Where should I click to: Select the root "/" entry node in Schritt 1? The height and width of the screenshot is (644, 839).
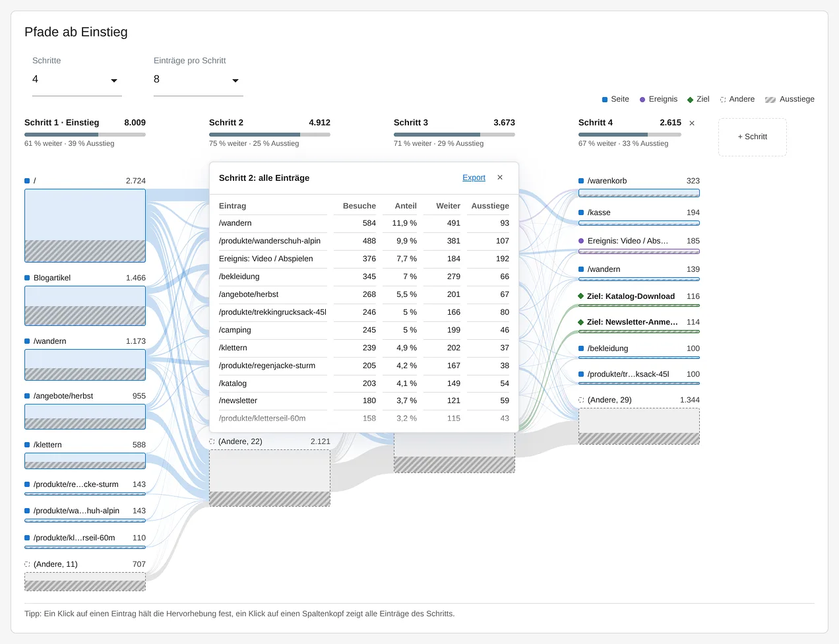85,226
